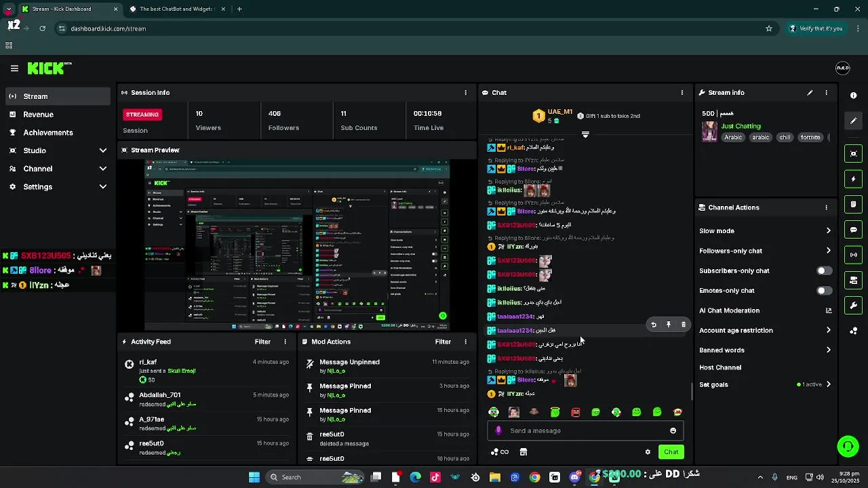Open the hamburger menu beside the Kick logo

(14, 68)
